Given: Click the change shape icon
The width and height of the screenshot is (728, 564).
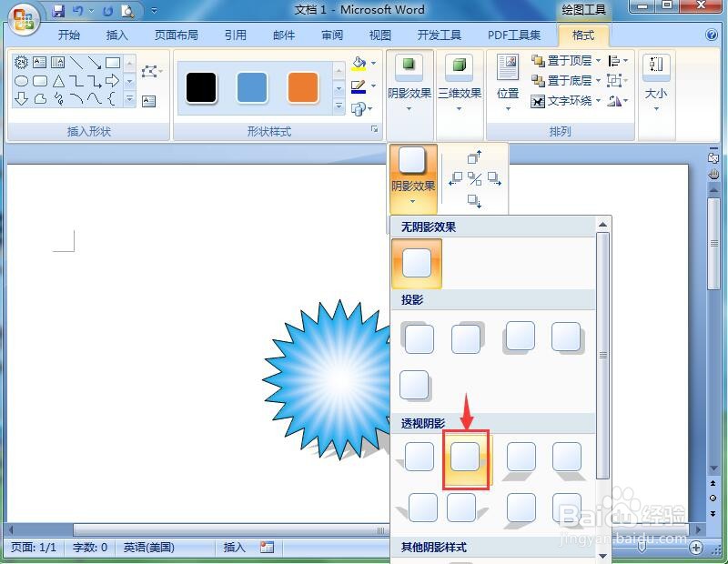Looking at the screenshot, I should pyautogui.click(x=358, y=109).
